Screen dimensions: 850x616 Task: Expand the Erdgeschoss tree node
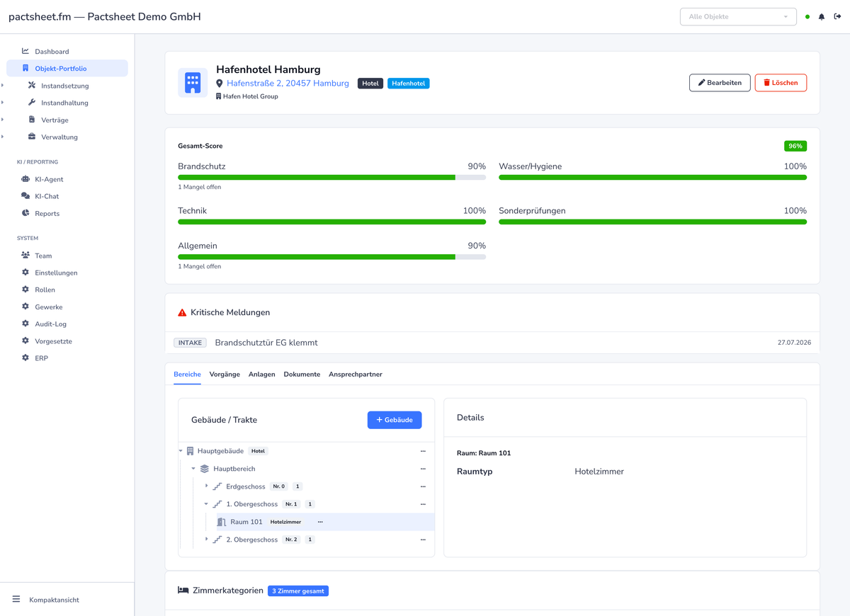click(x=207, y=486)
